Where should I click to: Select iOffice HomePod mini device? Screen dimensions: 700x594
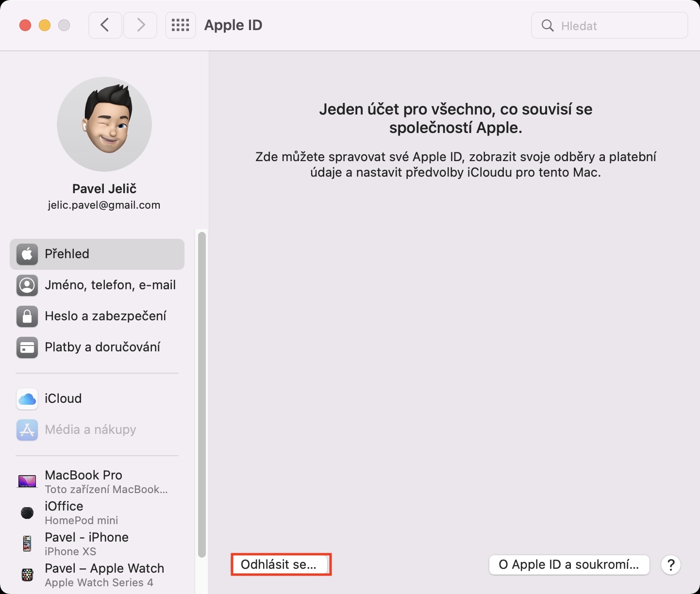(97, 512)
